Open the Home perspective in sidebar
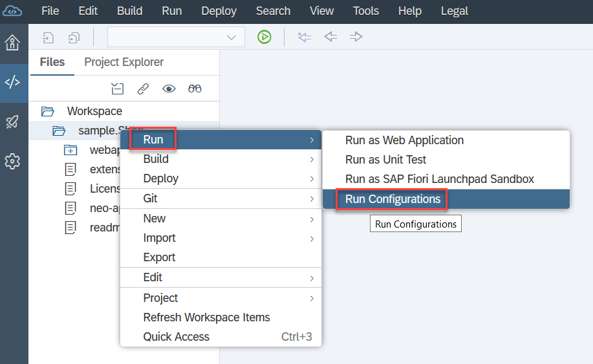The width and height of the screenshot is (593, 364). [x=12, y=42]
